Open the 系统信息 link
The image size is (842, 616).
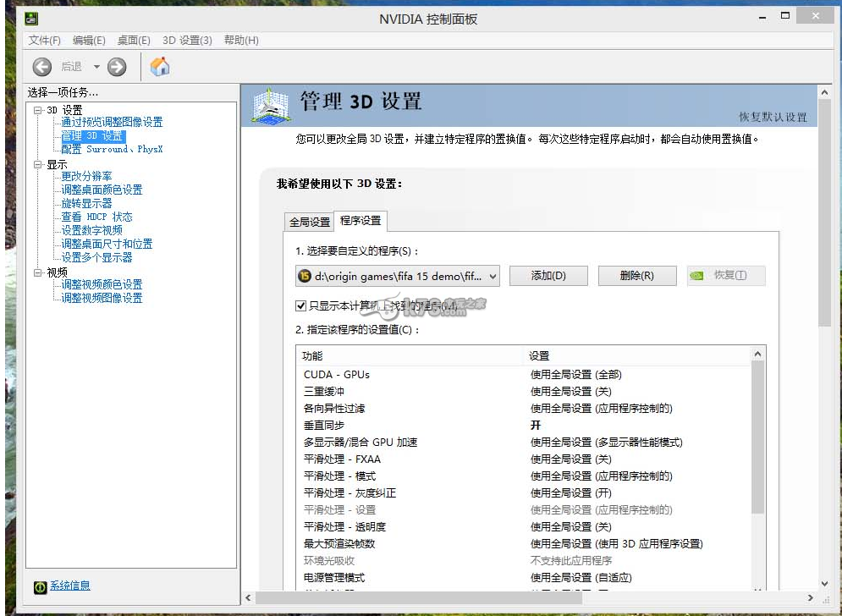[70, 586]
